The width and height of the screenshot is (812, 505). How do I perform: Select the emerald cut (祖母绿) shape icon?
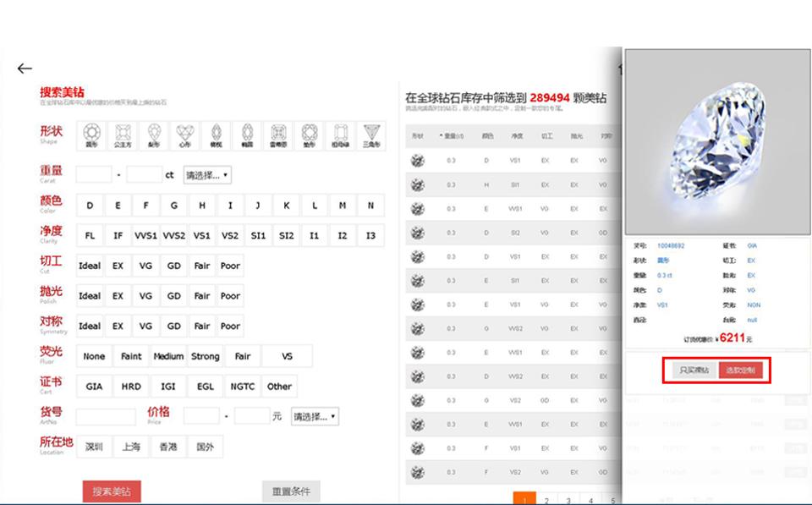coord(340,135)
